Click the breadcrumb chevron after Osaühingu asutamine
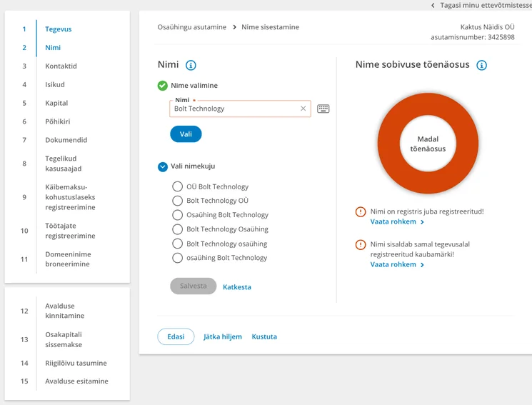 (x=234, y=27)
